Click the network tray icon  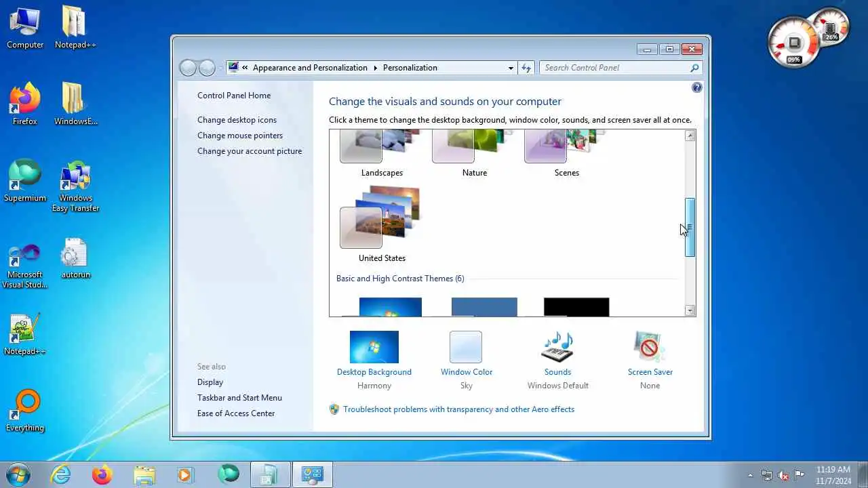(767, 475)
